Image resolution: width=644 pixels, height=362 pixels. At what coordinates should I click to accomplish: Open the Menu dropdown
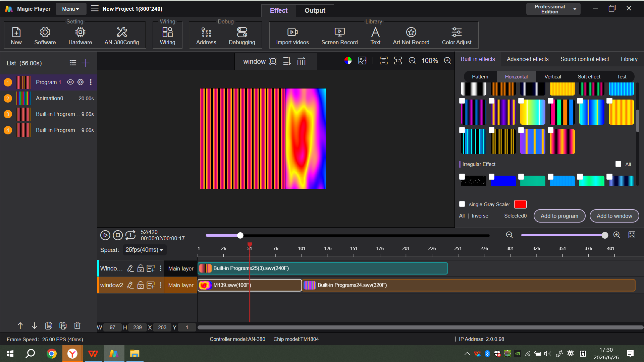click(x=71, y=9)
